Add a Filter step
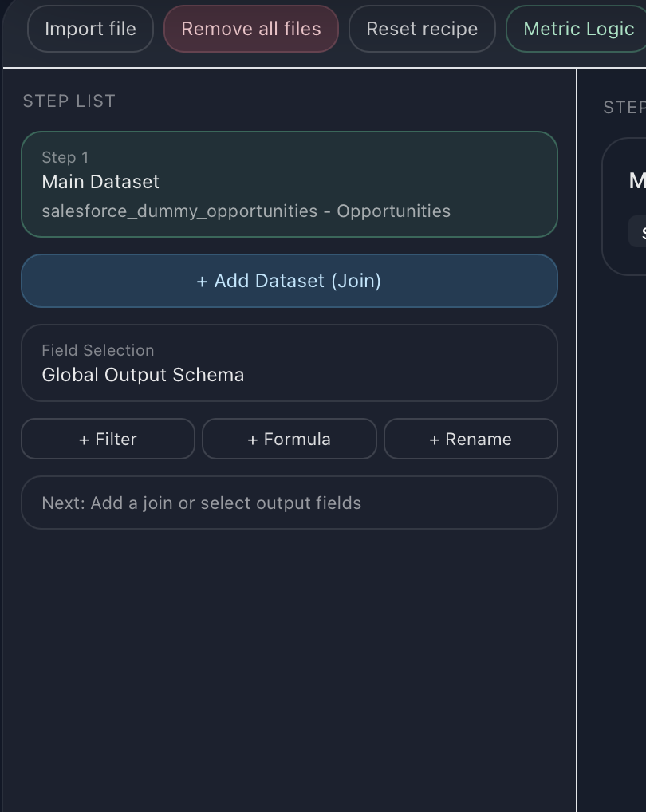This screenshot has width=646, height=812. click(x=108, y=439)
